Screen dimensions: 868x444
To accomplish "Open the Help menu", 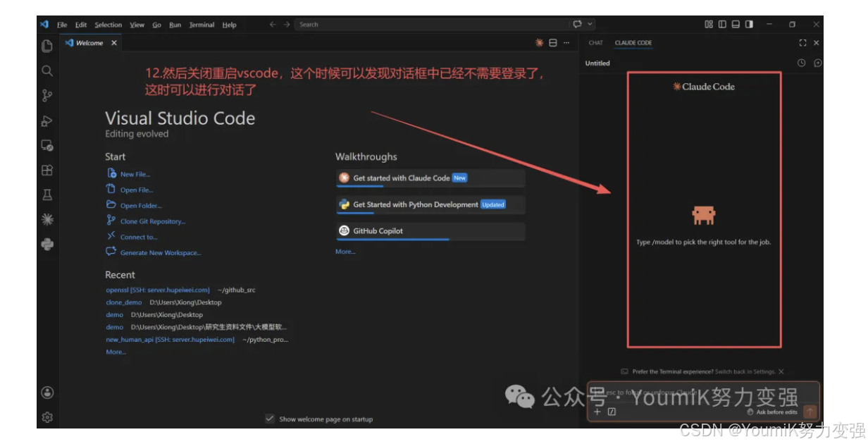I will coord(230,25).
